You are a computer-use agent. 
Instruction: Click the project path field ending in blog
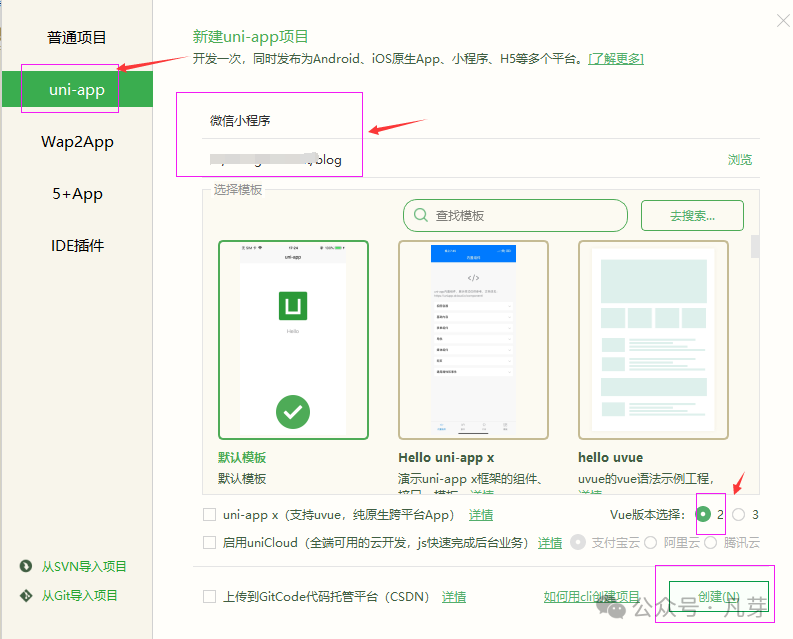[460, 160]
